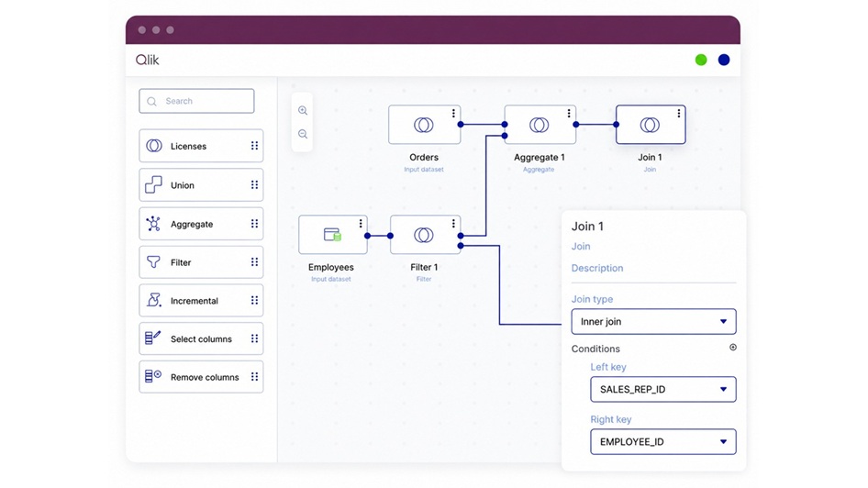The image size is (868, 488).
Task: Click the drag handle on Filter
Action: 255,261
